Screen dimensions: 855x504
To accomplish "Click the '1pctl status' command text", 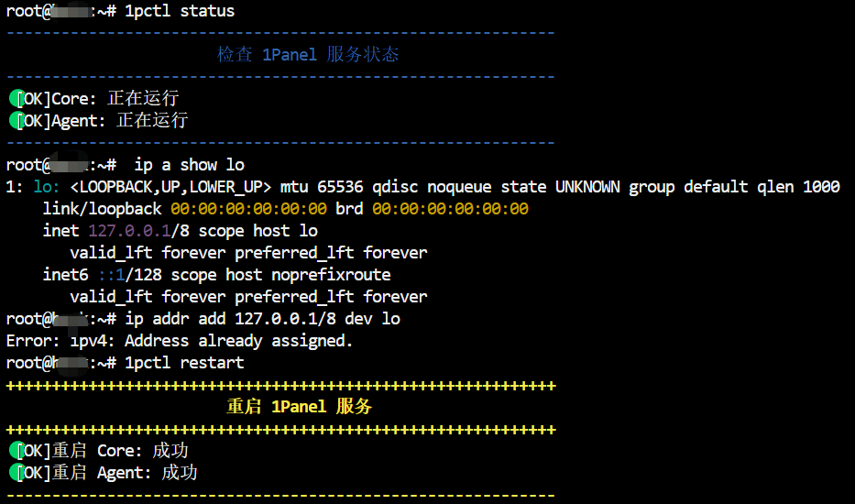I will click(x=180, y=11).
